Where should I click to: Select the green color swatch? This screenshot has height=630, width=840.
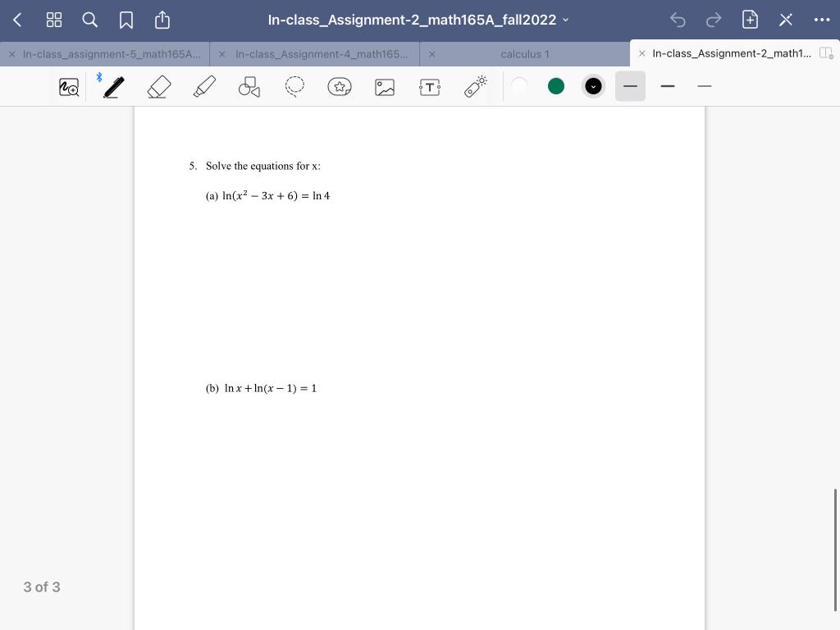(x=556, y=86)
